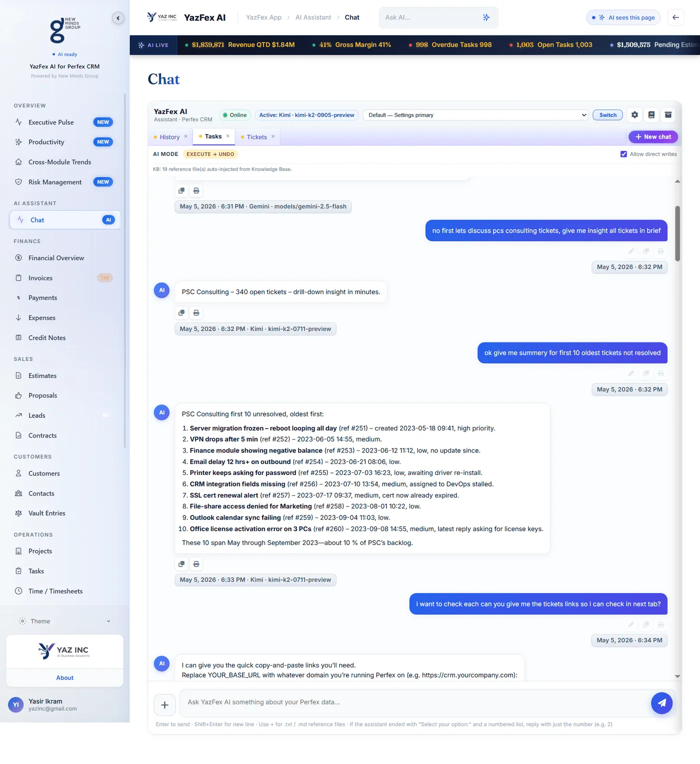The height and width of the screenshot is (764, 700).
Task: Click the archive box icon in chat header
Action: tap(668, 115)
